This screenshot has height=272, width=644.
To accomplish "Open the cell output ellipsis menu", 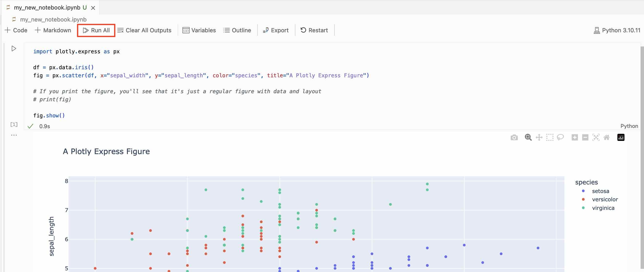I will click(x=14, y=135).
